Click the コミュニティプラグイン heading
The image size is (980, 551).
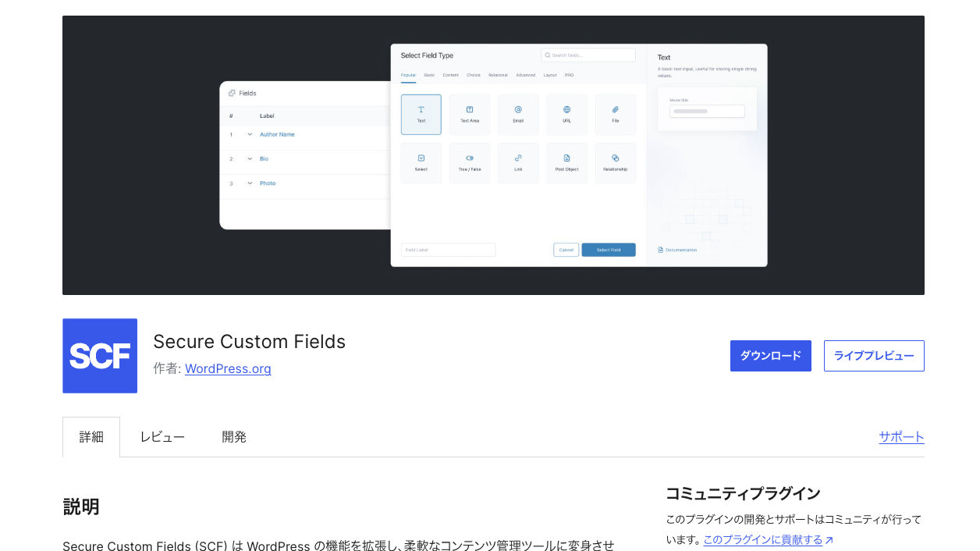tap(743, 493)
